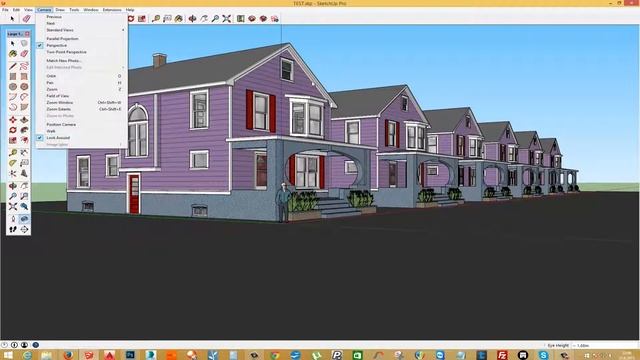Click the Tape Measure in the horizontal toolbar
The height and width of the screenshot is (360, 640).
click(x=156, y=19)
